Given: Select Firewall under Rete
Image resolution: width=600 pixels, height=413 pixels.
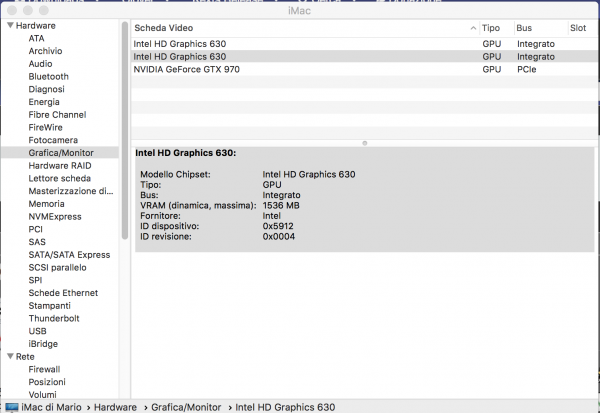Looking at the screenshot, I should point(44,369).
